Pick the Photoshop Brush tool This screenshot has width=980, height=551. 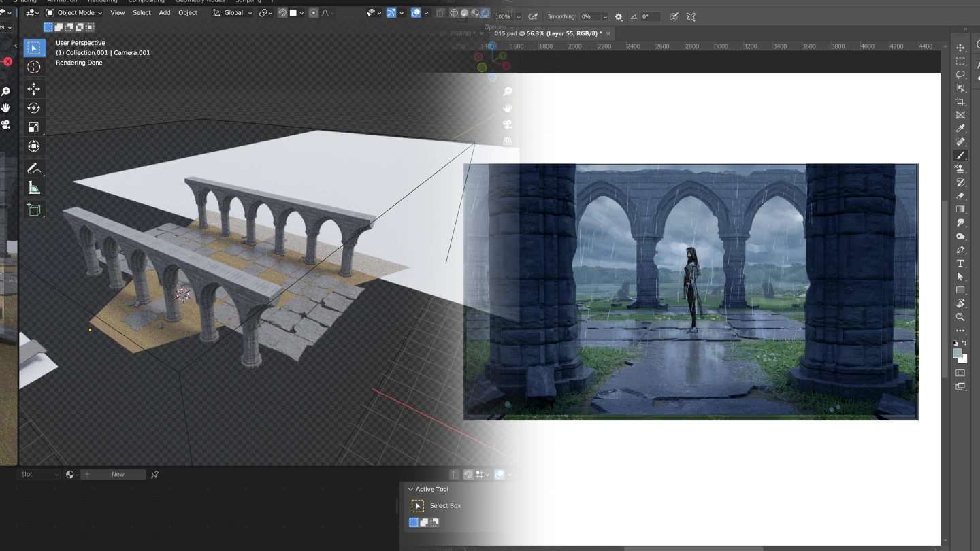coord(960,156)
